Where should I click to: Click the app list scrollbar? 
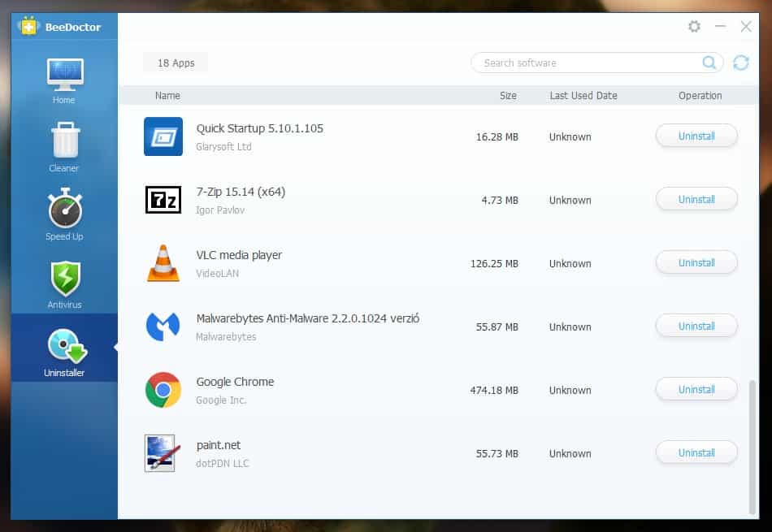point(752,446)
